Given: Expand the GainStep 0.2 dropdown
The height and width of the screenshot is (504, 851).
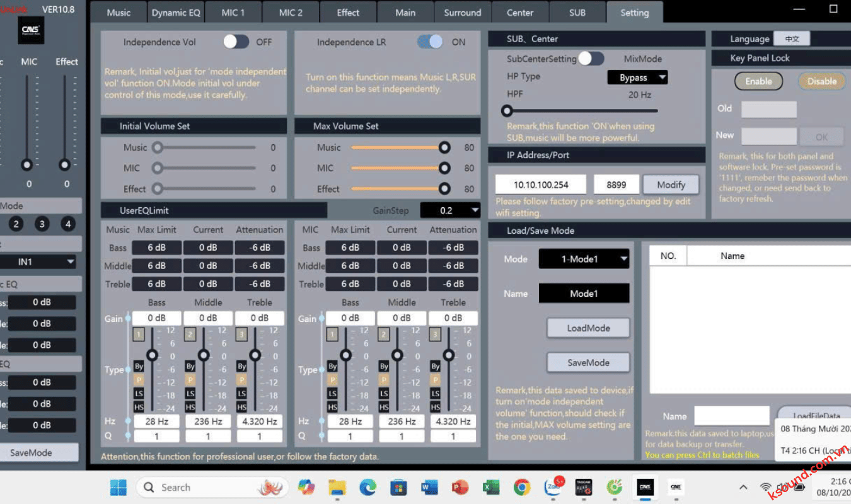Looking at the screenshot, I should pyautogui.click(x=450, y=210).
